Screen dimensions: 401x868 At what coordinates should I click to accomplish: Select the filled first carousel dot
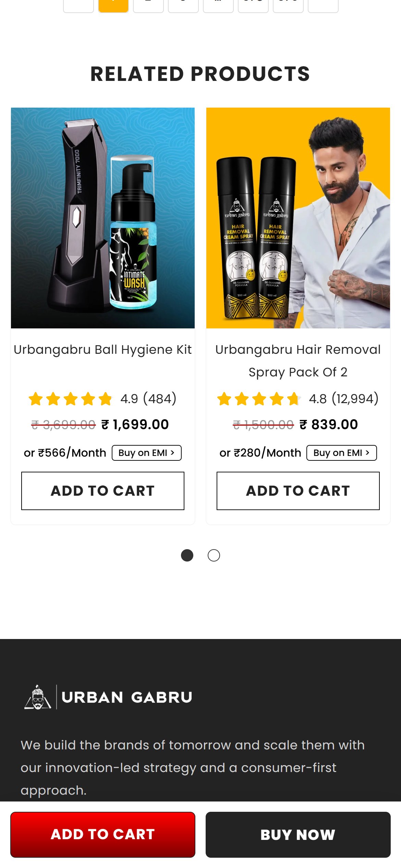tap(187, 555)
